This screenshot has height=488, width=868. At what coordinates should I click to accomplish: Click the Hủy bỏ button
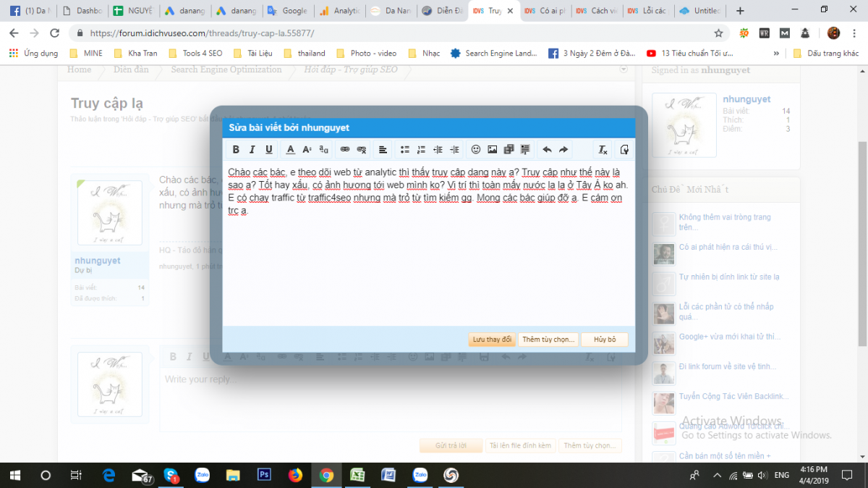[x=605, y=340]
